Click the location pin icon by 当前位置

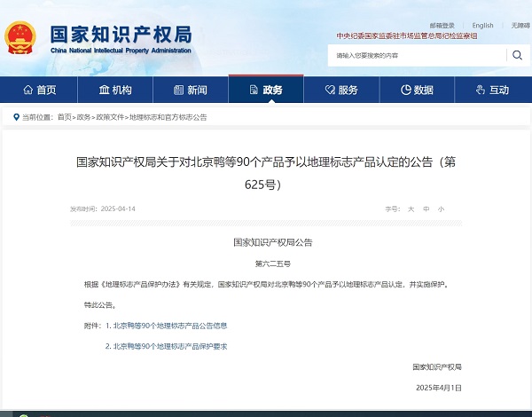tap(16, 117)
